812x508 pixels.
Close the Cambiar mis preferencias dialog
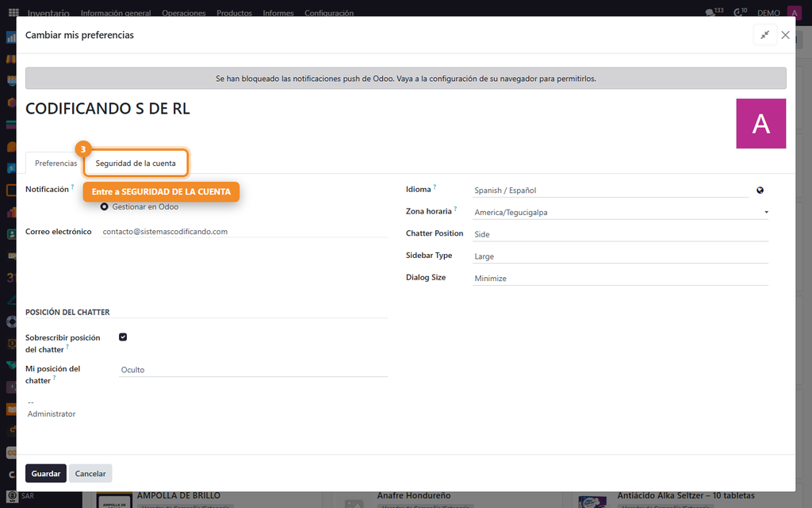tap(786, 35)
